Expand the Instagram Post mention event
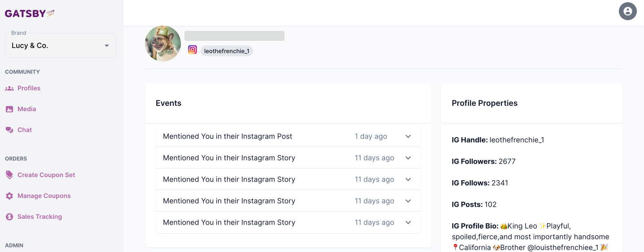 (x=408, y=136)
